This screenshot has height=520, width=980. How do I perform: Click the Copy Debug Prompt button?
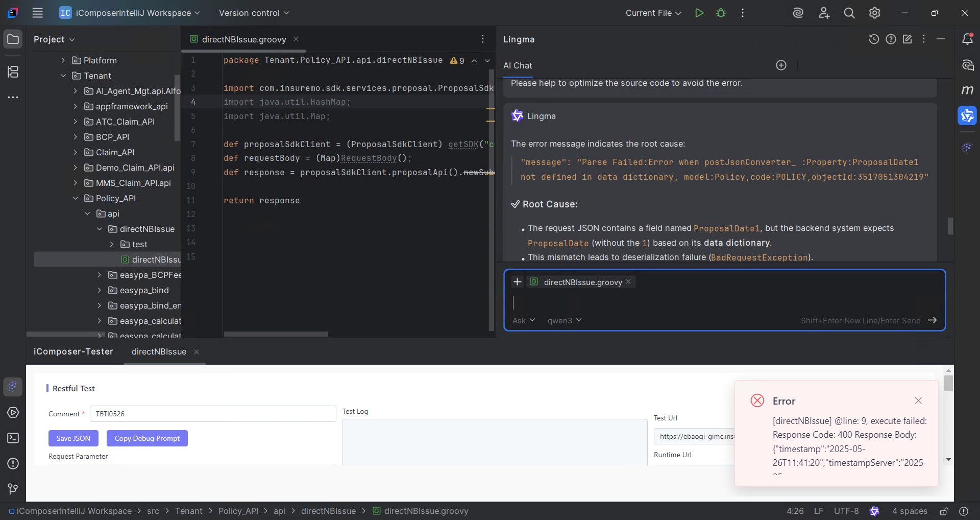[147, 438]
